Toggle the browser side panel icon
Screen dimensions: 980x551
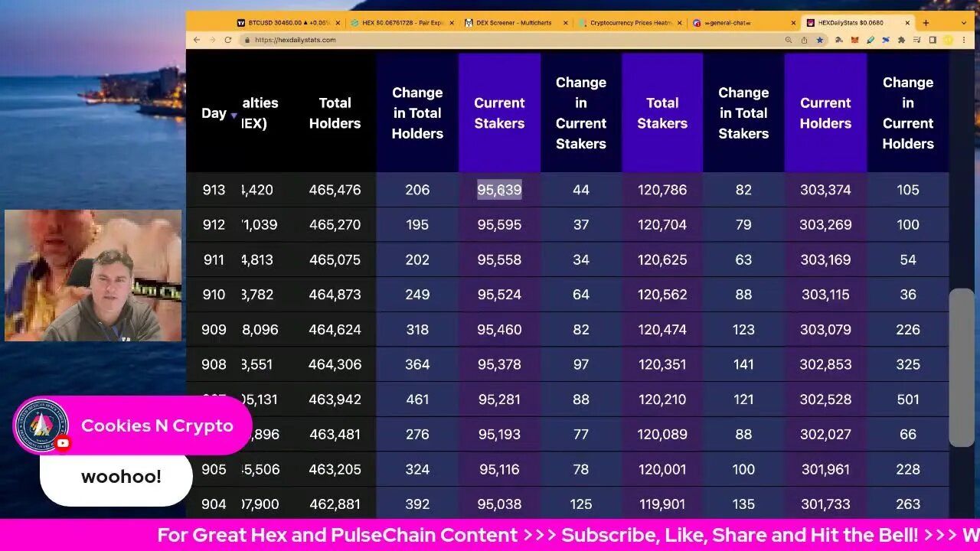[932, 40]
